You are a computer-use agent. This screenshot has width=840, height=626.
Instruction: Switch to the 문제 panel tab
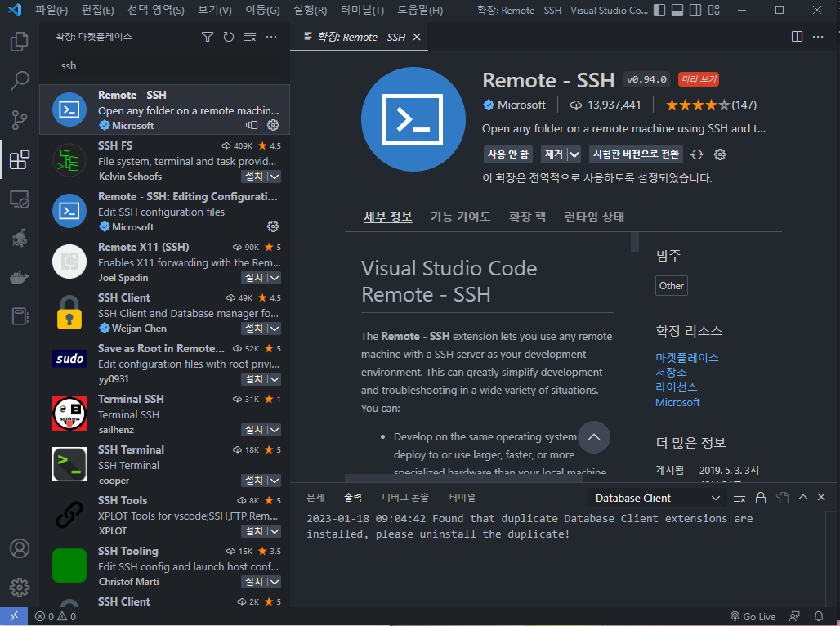[x=315, y=498]
